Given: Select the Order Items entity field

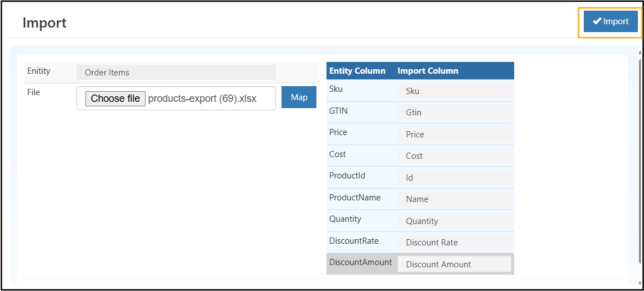Looking at the screenshot, I should click(176, 73).
